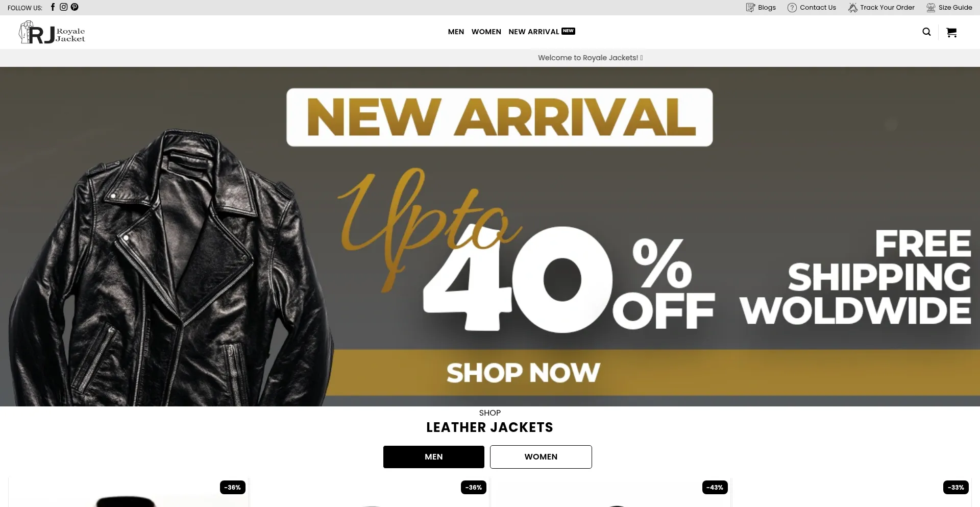
Task: Open the Royale Jacket logo
Action: click(52, 32)
